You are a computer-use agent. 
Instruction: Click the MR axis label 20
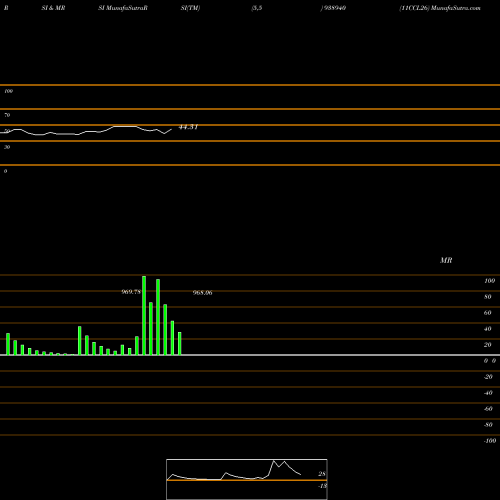(488, 345)
